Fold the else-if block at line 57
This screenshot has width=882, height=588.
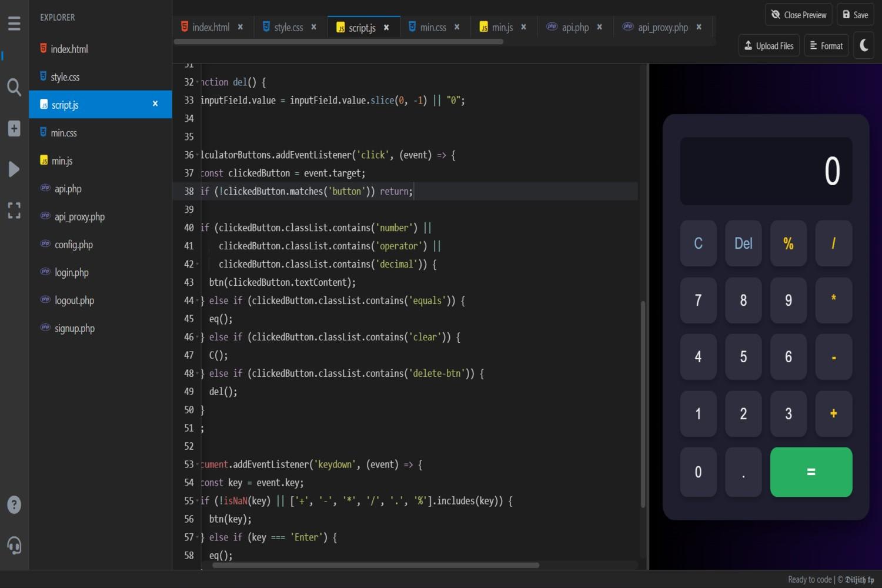pyautogui.click(x=198, y=538)
